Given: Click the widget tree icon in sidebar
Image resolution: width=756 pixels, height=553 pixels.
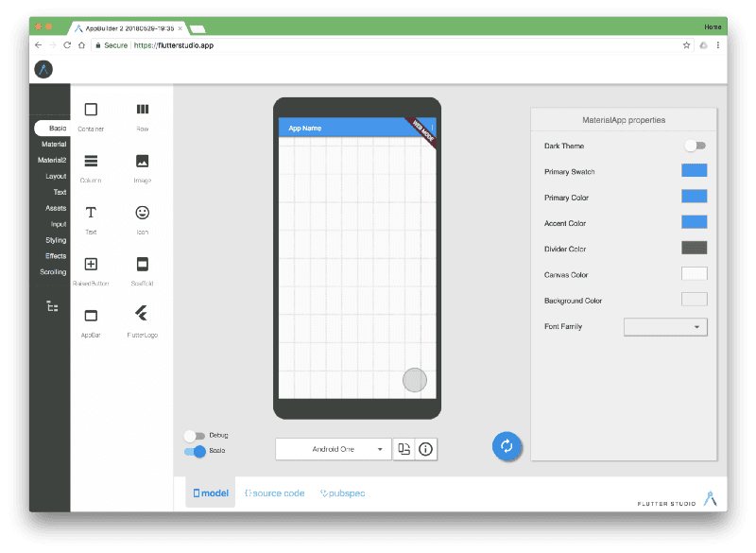Looking at the screenshot, I should (x=52, y=306).
